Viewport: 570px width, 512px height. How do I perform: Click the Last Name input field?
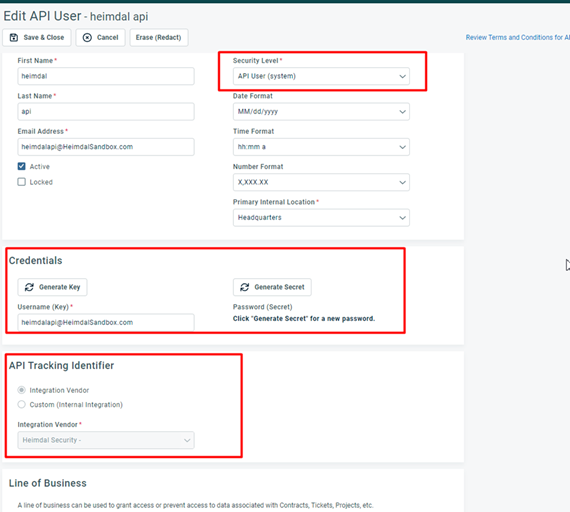click(106, 112)
